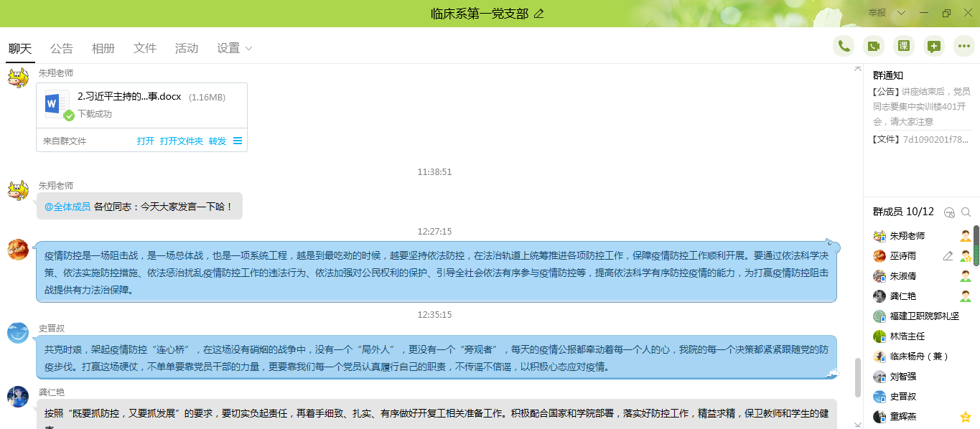
Task: Open file options menu on docx card
Action: 238,141
